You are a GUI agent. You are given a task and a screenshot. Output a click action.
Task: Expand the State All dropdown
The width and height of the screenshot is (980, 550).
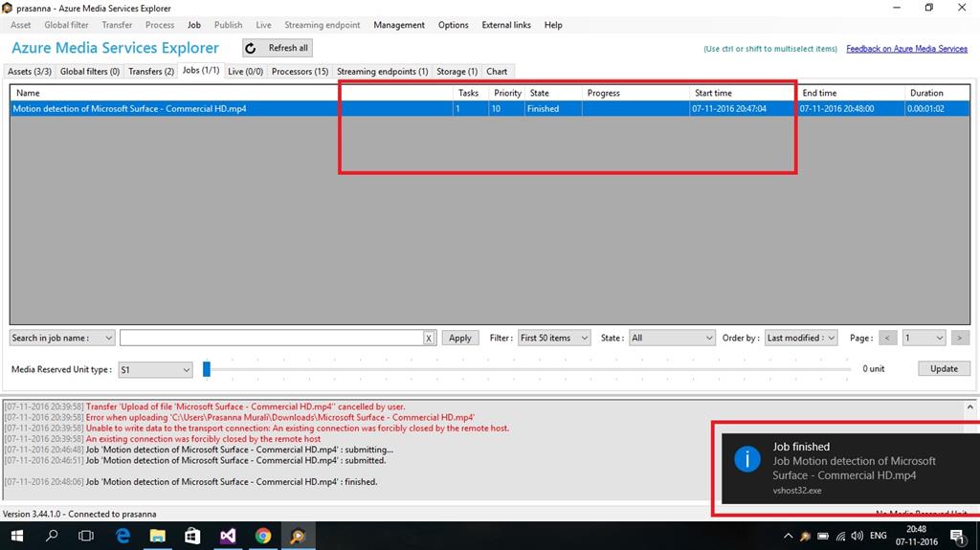671,338
